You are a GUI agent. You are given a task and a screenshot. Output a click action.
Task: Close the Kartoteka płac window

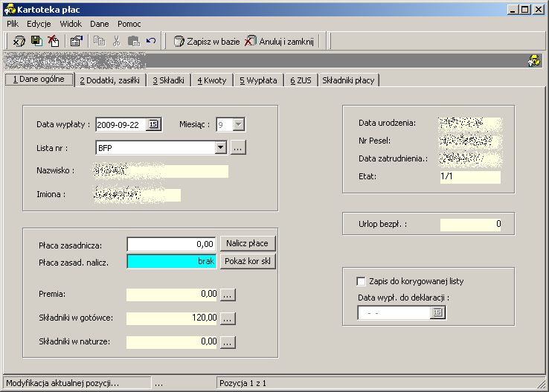click(x=538, y=10)
